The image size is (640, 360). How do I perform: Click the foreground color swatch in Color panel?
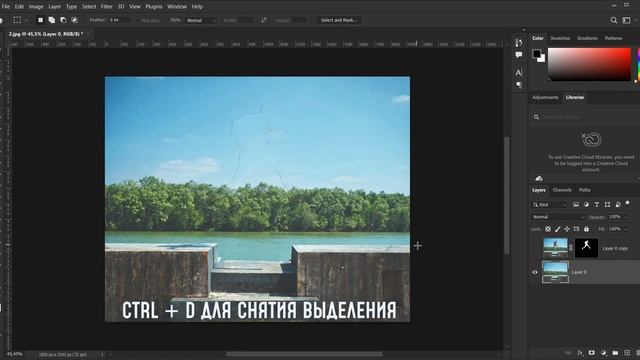pyautogui.click(x=536, y=53)
